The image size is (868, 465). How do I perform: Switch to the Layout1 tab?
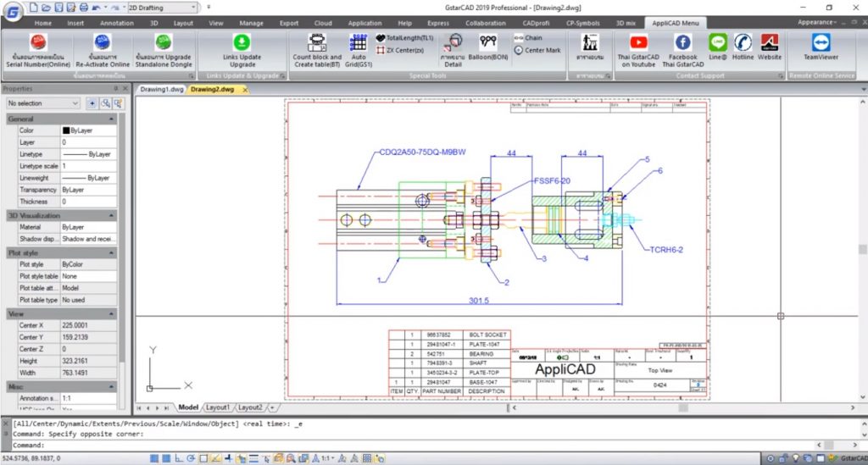pos(218,407)
